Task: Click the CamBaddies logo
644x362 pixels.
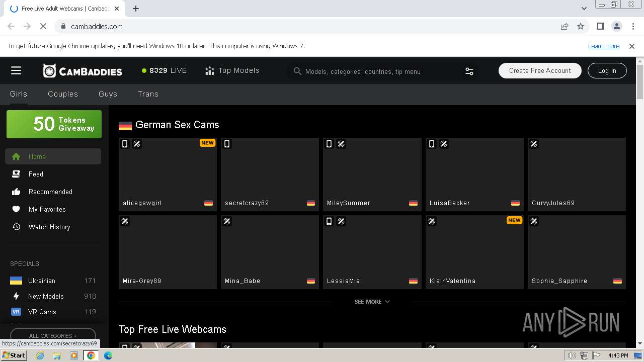Action: [x=83, y=71]
